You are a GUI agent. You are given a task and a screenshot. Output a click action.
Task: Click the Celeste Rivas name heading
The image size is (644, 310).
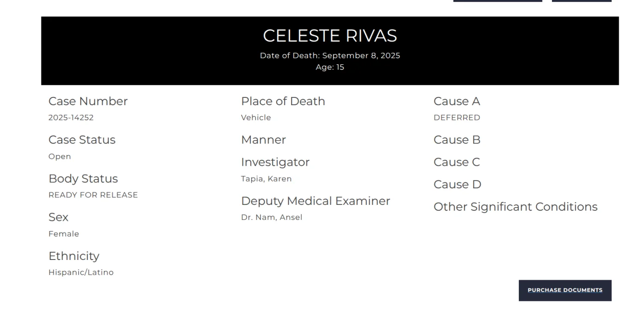pos(330,36)
